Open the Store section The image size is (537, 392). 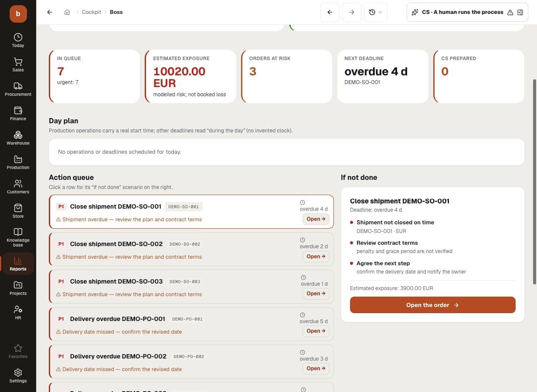[x=18, y=211]
